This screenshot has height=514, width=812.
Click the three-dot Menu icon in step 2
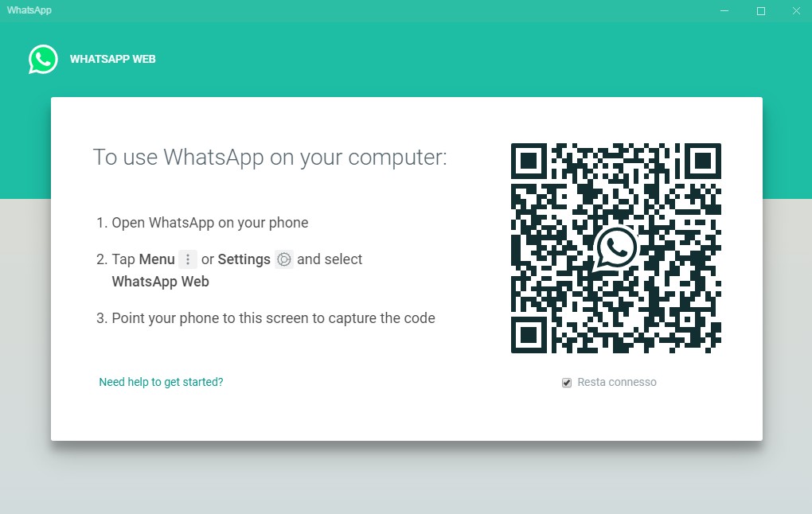pyautogui.click(x=187, y=259)
